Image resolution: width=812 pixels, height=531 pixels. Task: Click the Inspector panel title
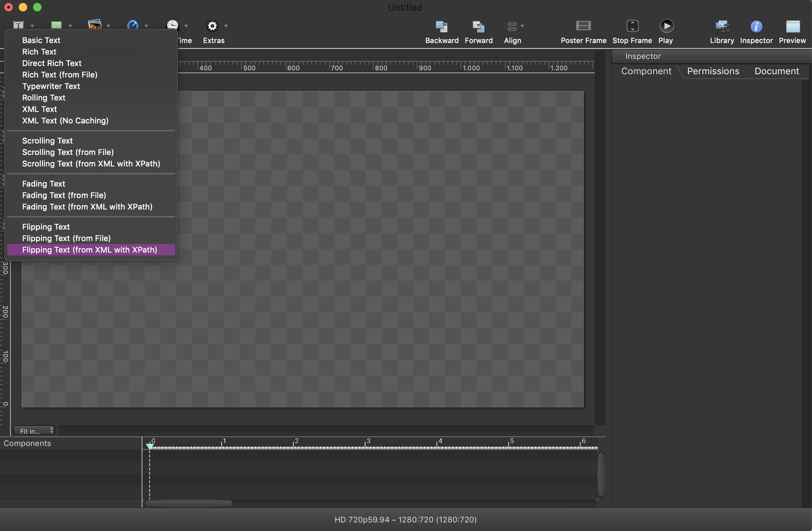[643, 56]
